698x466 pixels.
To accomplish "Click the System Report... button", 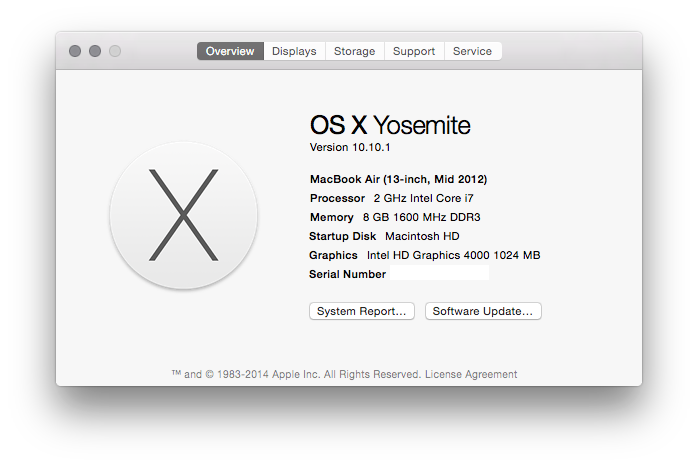I will pyautogui.click(x=362, y=311).
